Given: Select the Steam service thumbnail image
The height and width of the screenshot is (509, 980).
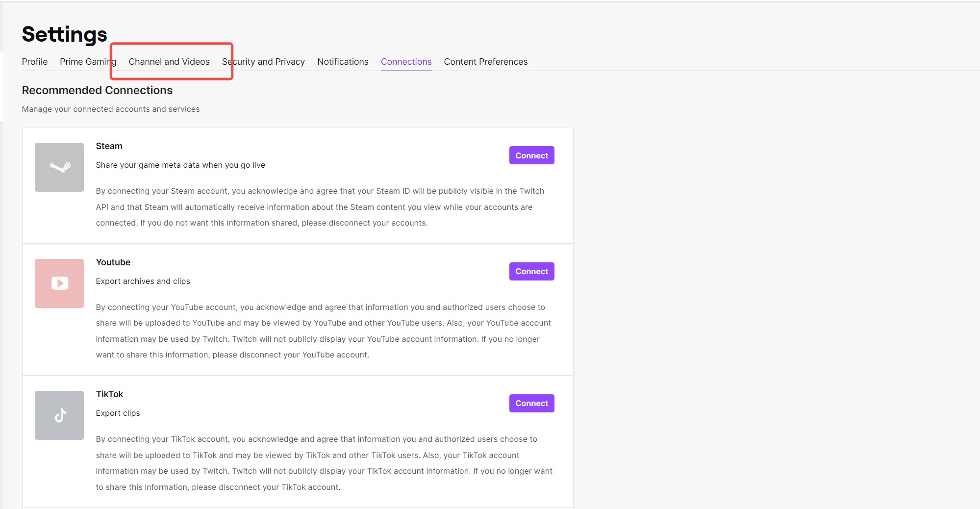Looking at the screenshot, I should (59, 167).
